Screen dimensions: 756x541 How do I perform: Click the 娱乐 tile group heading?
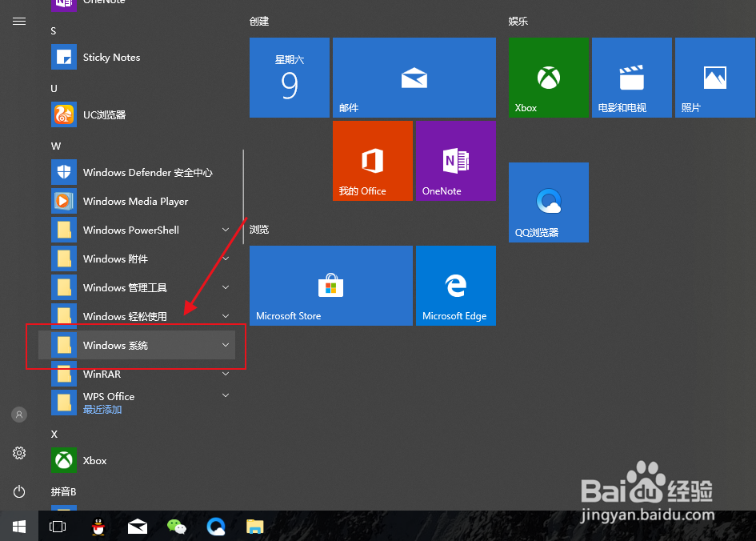click(518, 22)
